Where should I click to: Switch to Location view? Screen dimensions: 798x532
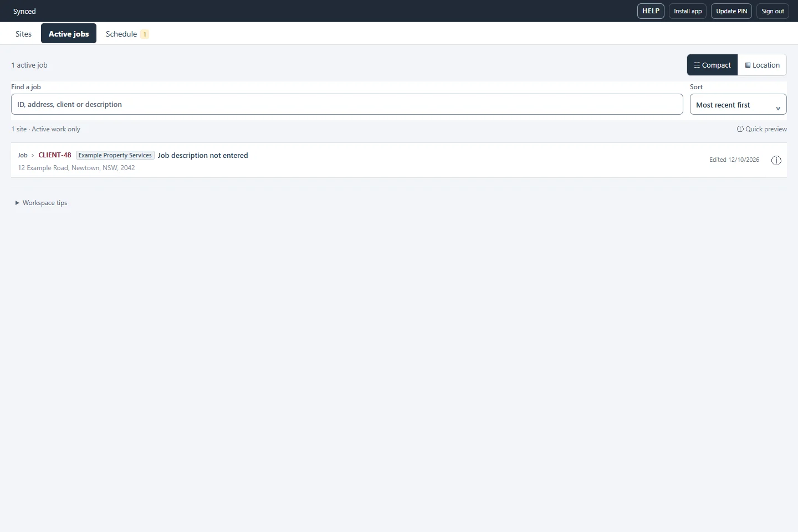763,65
